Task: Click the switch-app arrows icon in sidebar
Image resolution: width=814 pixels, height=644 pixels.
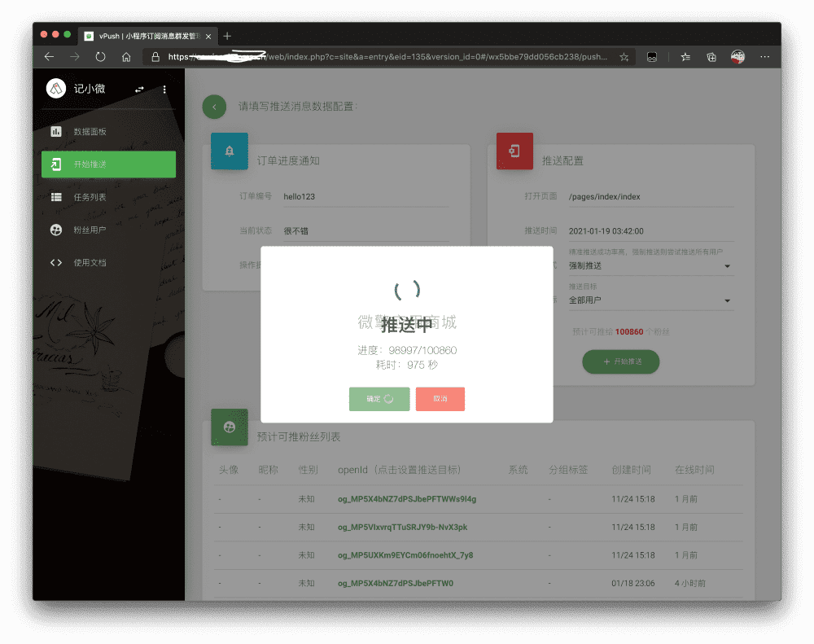Action: tap(139, 90)
